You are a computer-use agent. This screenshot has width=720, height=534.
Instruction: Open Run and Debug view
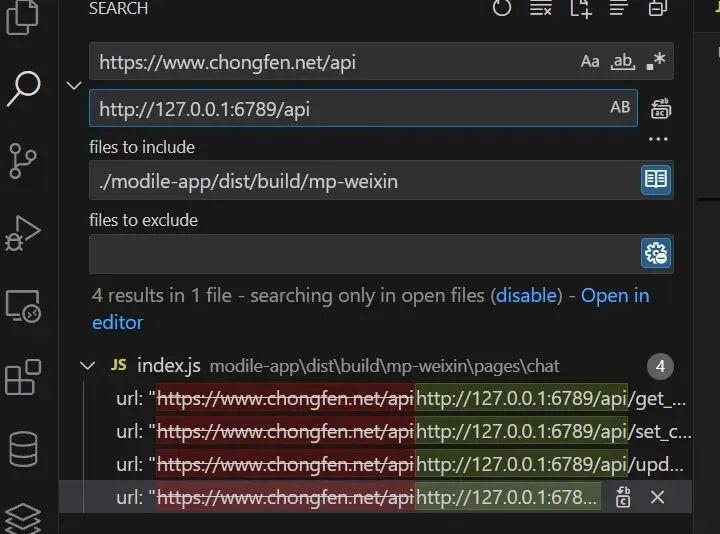click(22, 233)
